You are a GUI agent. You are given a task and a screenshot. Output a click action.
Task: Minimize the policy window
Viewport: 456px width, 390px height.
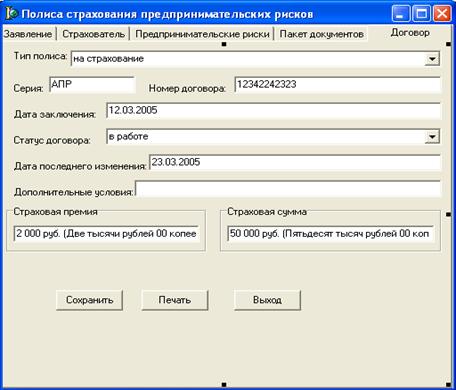tap(401, 14)
